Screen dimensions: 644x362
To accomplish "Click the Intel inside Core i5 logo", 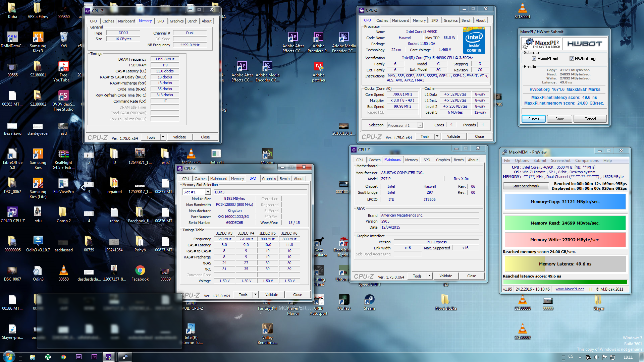I will point(474,41).
